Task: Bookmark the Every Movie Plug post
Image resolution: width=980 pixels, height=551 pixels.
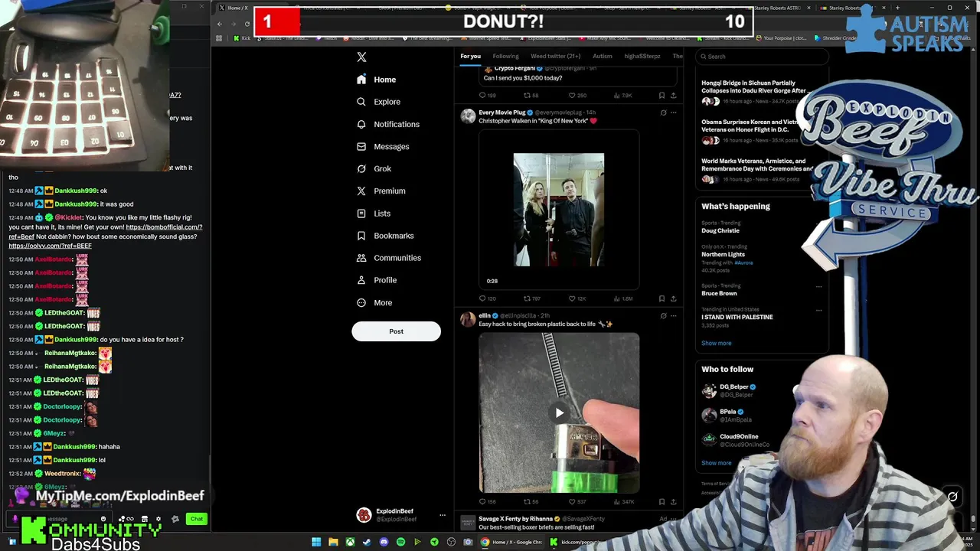Action: [661, 298]
